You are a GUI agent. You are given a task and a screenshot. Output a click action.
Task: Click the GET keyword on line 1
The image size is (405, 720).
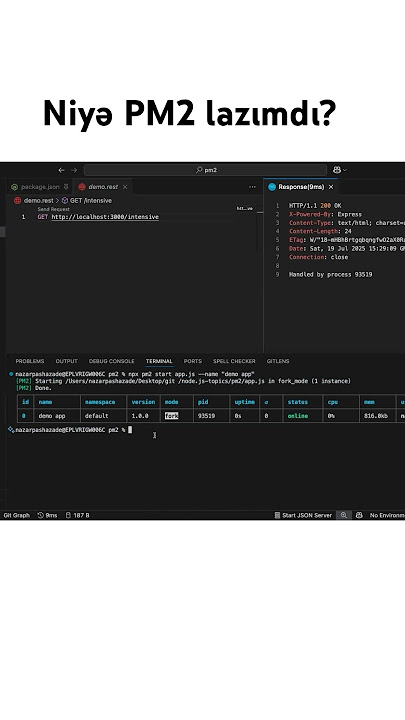[43, 217]
